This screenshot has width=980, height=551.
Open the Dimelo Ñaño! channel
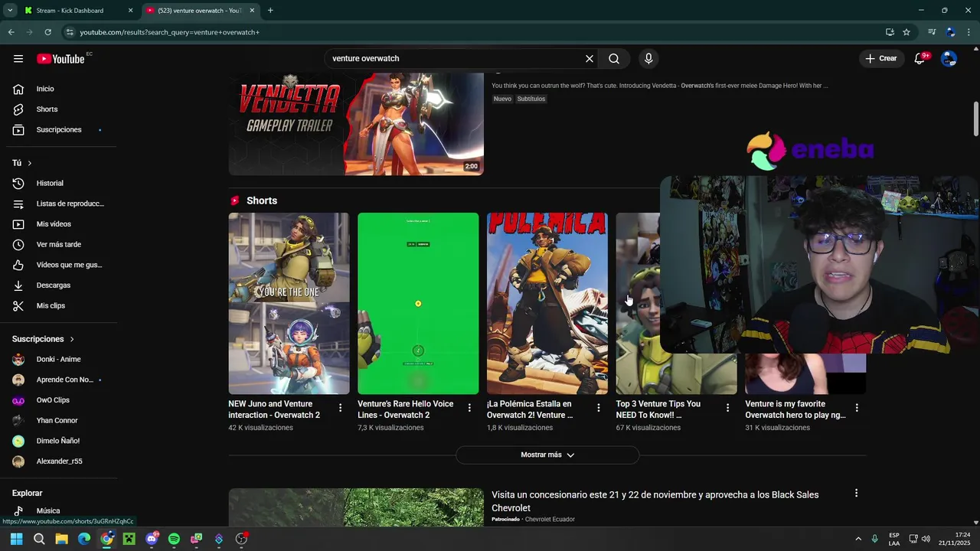pyautogui.click(x=58, y=441)
